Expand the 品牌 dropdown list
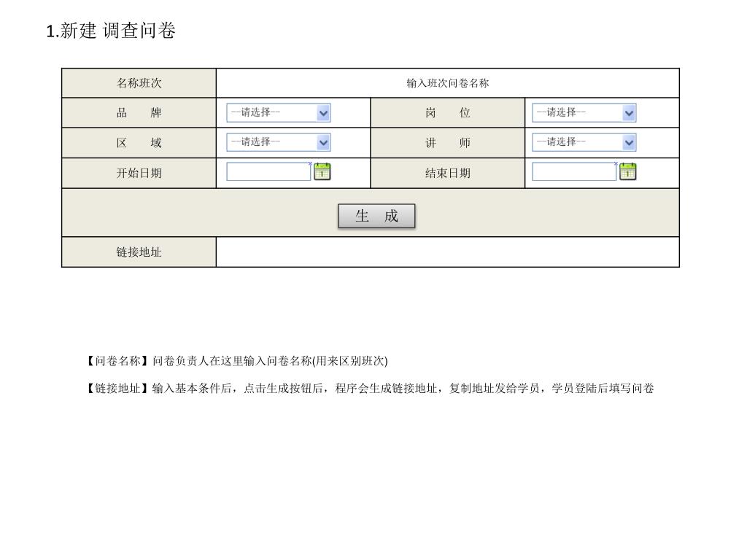The height and width of the screenshot is (560, 747). (x=279, y=113)
